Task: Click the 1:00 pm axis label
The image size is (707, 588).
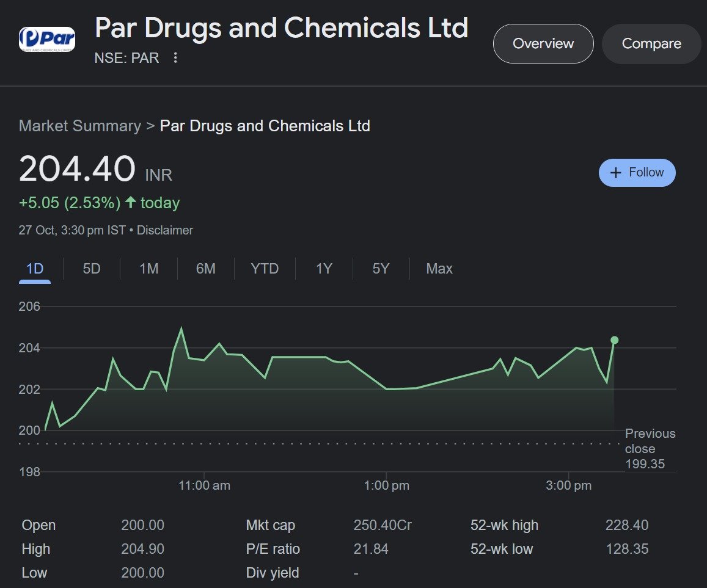Action: coord(386,485)
